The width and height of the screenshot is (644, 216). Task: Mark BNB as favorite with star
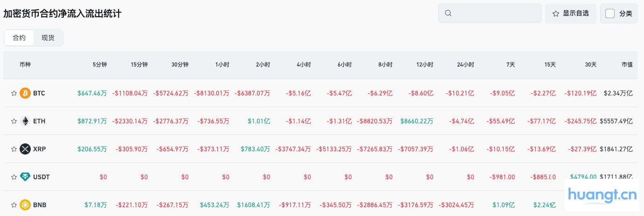[x=14, y=205]
